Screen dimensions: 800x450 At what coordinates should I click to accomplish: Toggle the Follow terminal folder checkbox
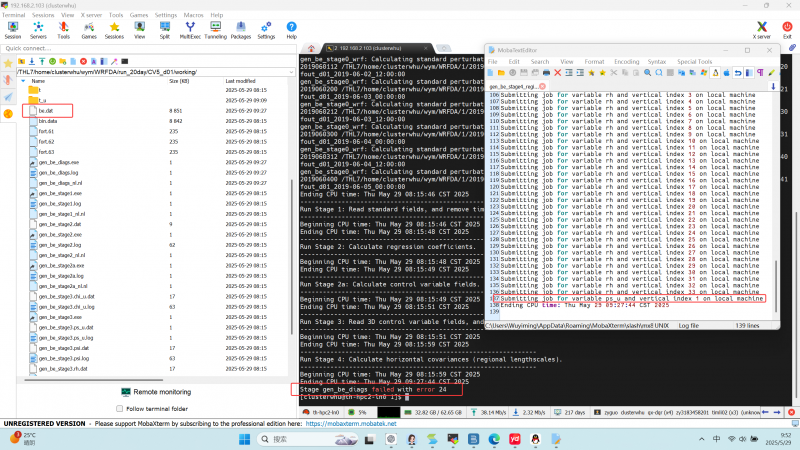click(119, 409)
